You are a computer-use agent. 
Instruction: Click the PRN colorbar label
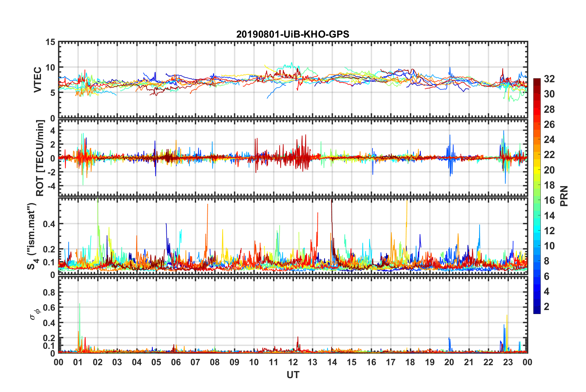(x=564, y=196)
